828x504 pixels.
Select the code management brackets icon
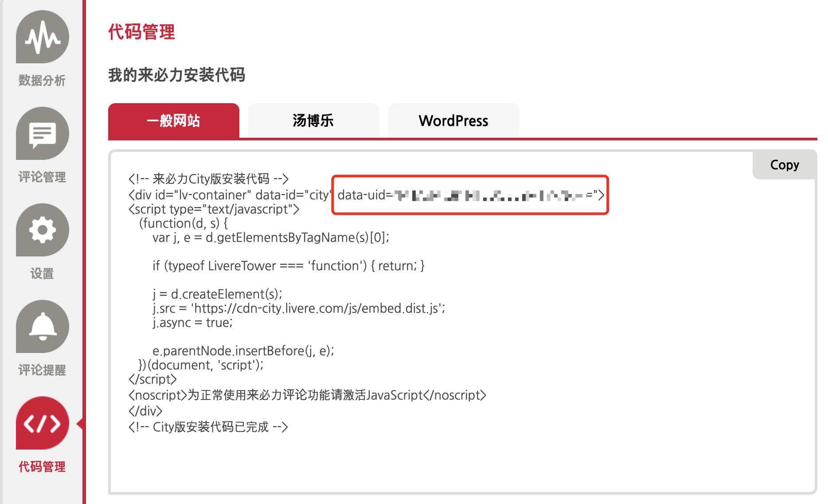click(x=43, y=423)
